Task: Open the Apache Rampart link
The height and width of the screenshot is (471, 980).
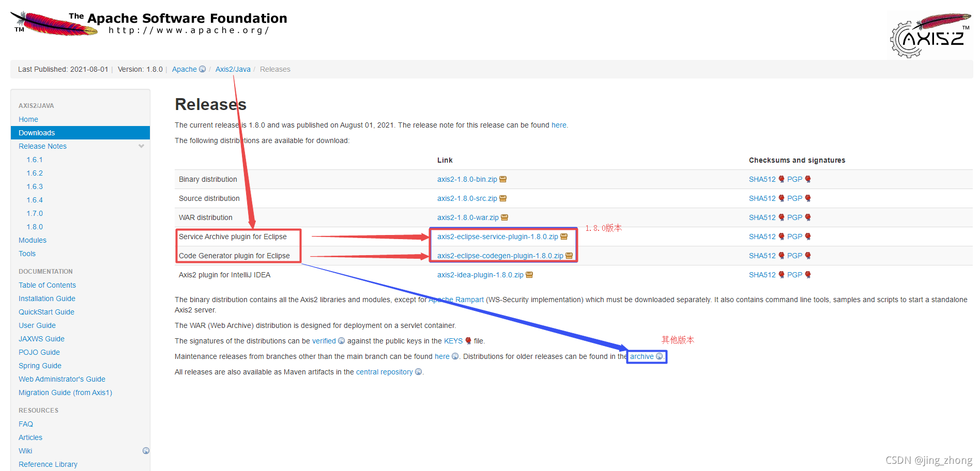Action: (456, 300)
